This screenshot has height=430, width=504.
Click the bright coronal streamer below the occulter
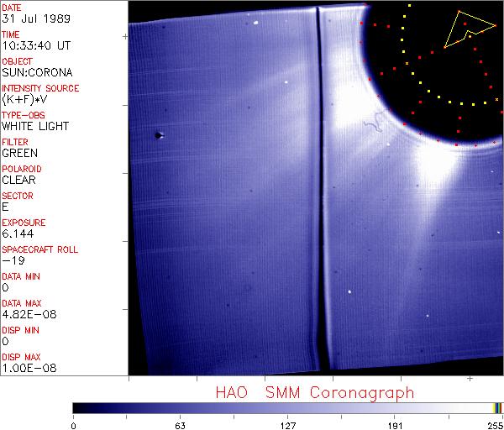coord(435,167)
